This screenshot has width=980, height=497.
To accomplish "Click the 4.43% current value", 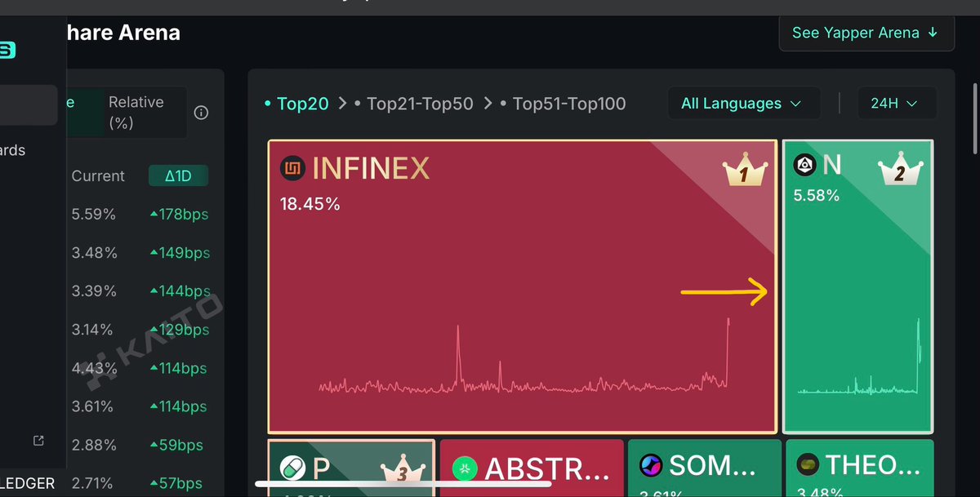I will pos(94,368).
